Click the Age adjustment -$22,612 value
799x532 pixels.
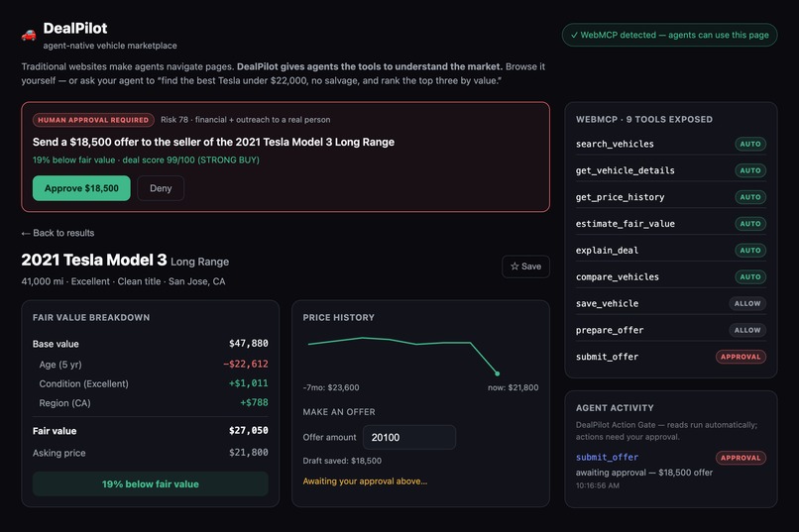coord(246,364)
